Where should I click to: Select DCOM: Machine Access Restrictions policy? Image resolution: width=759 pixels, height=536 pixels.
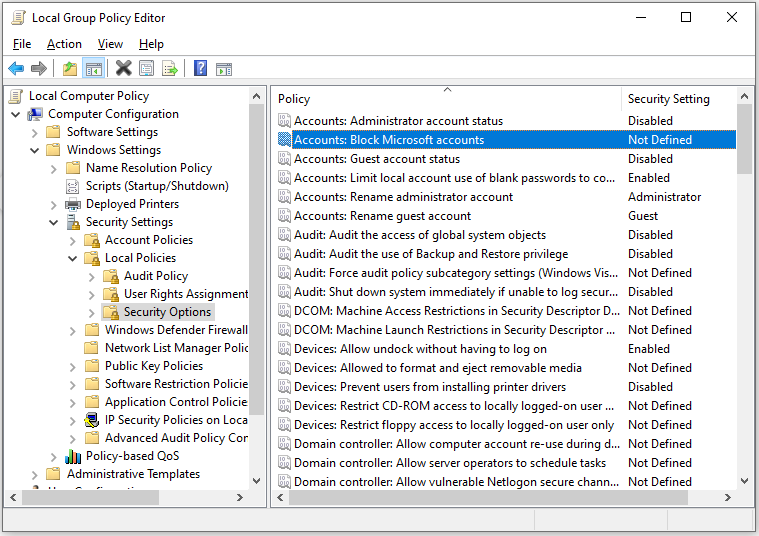pyautogui.click(x=456, y=311)
